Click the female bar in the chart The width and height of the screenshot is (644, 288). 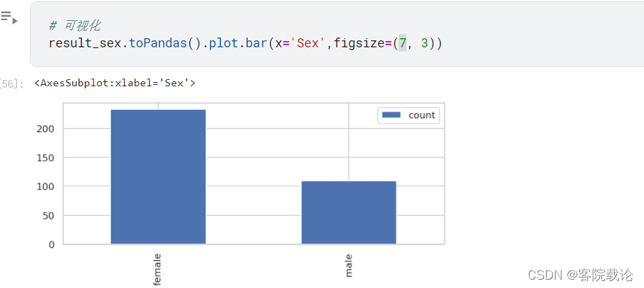pos(158,177)
